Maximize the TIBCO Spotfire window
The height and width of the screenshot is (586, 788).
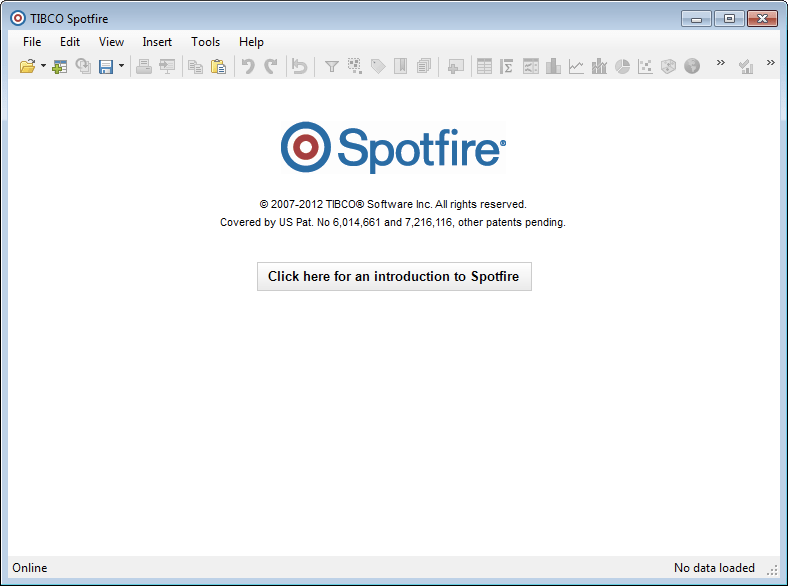click(729, 19)
